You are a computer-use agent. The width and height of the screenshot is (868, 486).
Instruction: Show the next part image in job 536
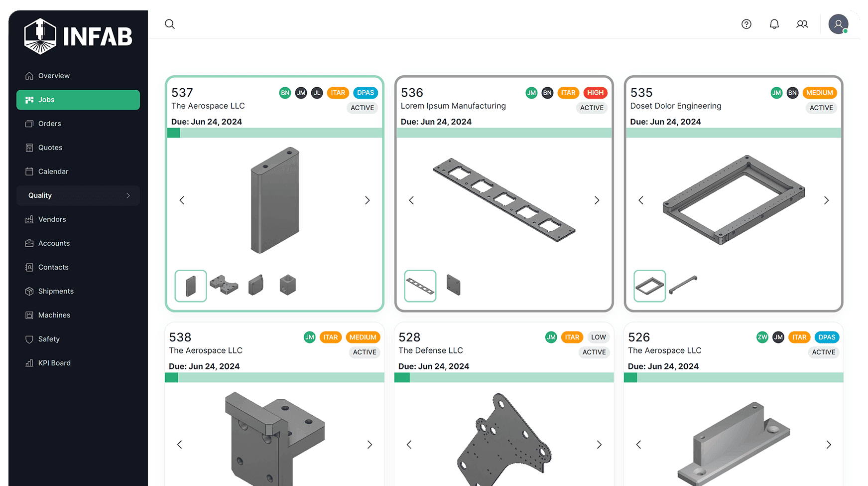pyautogui.click(x=597, y=200)
